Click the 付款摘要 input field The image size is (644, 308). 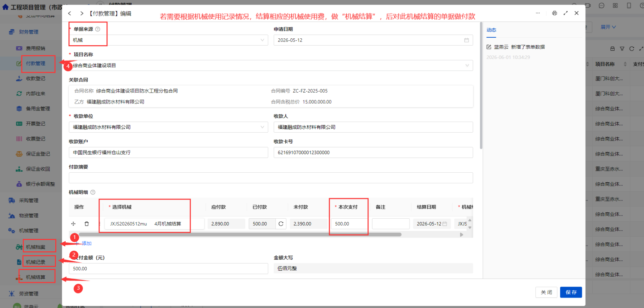[x=271, y=178]
